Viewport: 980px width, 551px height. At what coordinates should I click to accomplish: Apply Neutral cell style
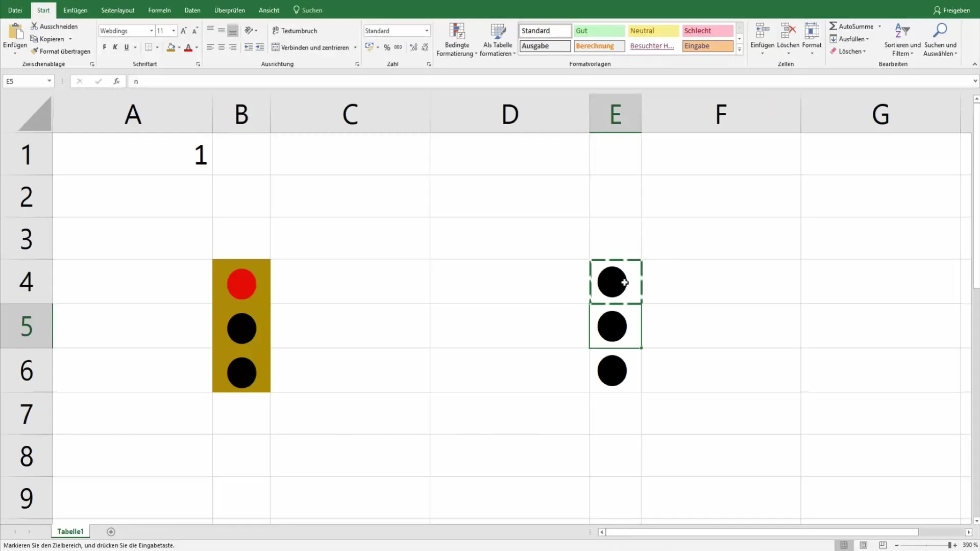click(653, 31)
